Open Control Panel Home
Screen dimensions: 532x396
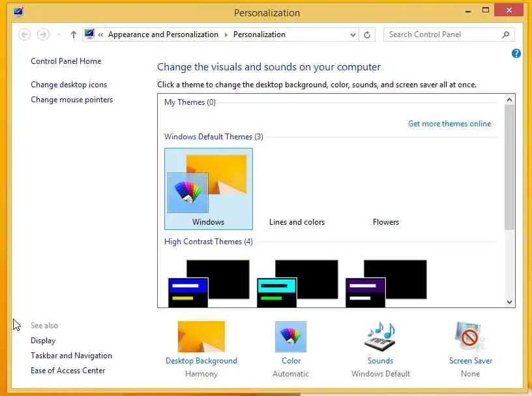point(66,61)
